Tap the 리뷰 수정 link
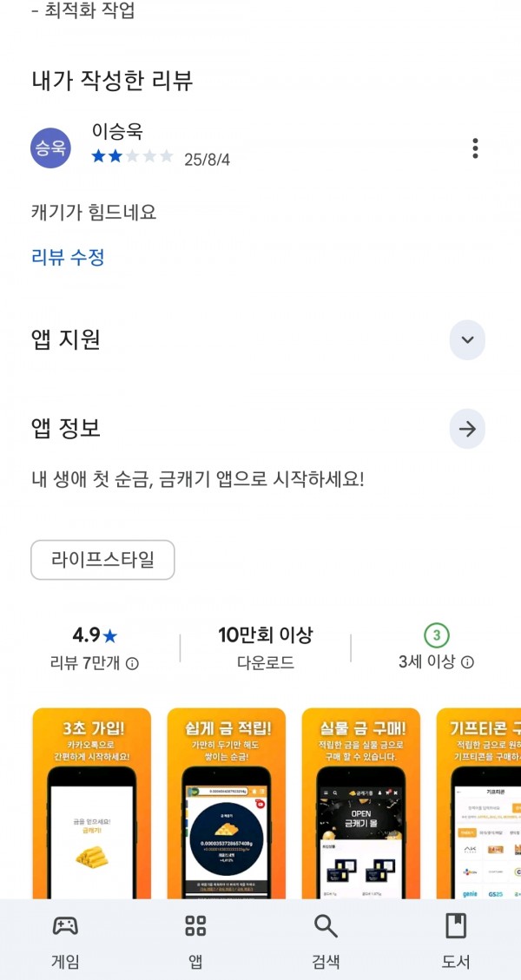This screenshot has height=980, width=521. pos(68,257)
